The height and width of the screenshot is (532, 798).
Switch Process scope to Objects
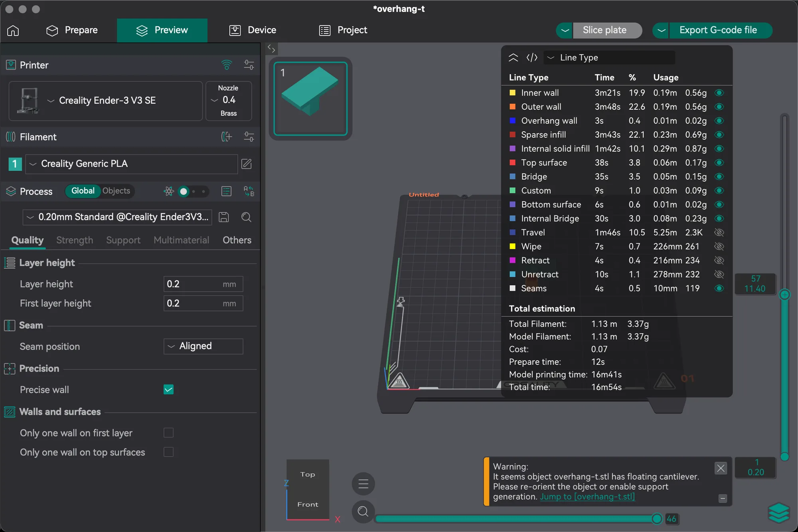point(116,191)
